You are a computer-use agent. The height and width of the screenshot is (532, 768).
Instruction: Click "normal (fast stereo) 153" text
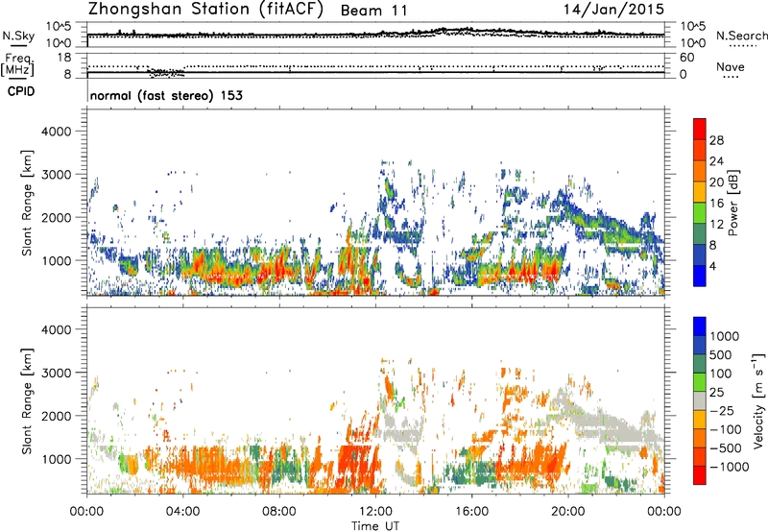click(x=166, y=95)
